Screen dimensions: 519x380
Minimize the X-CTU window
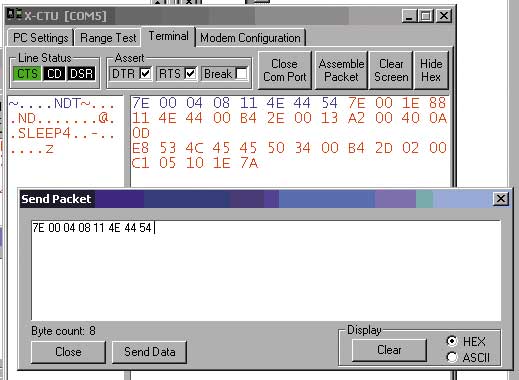(x=409, y=16)
